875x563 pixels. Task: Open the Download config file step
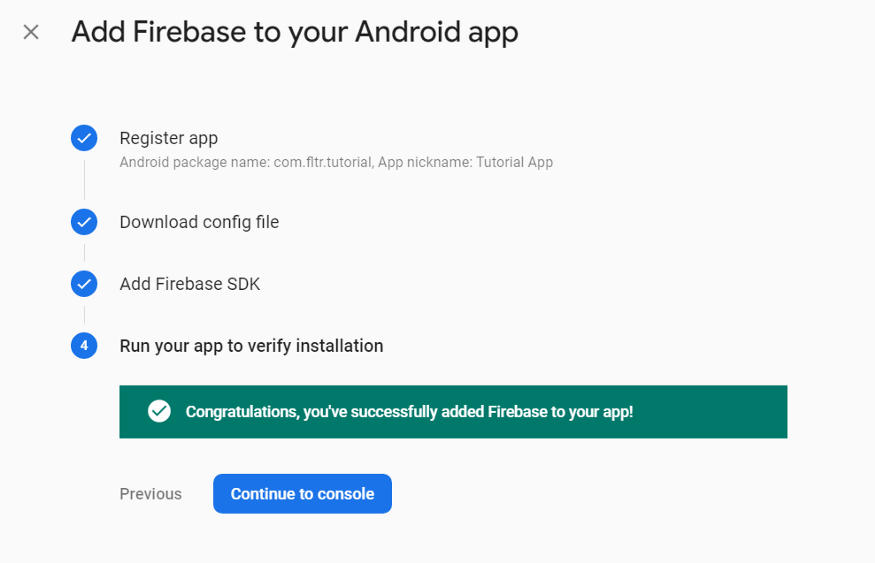point(199,222)
